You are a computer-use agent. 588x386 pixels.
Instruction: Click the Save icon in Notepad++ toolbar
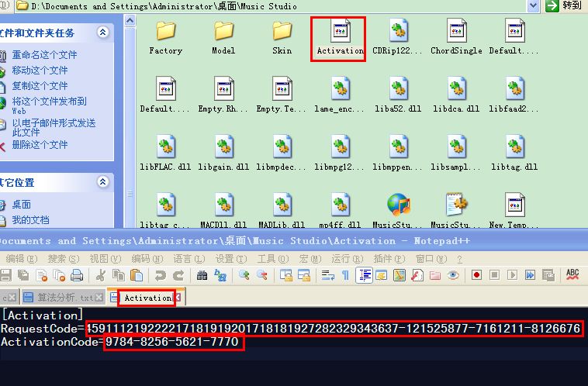pyautogui.click(x=5, y=275)
